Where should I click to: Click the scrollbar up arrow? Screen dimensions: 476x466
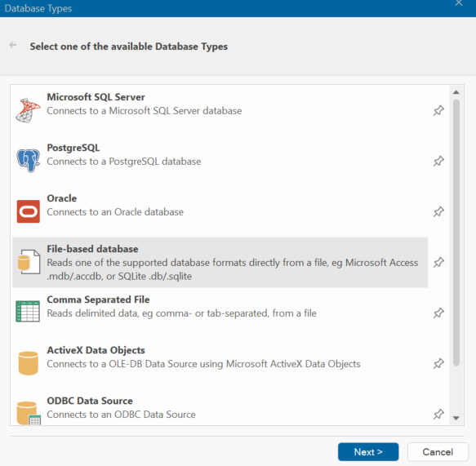pos(456,92)
